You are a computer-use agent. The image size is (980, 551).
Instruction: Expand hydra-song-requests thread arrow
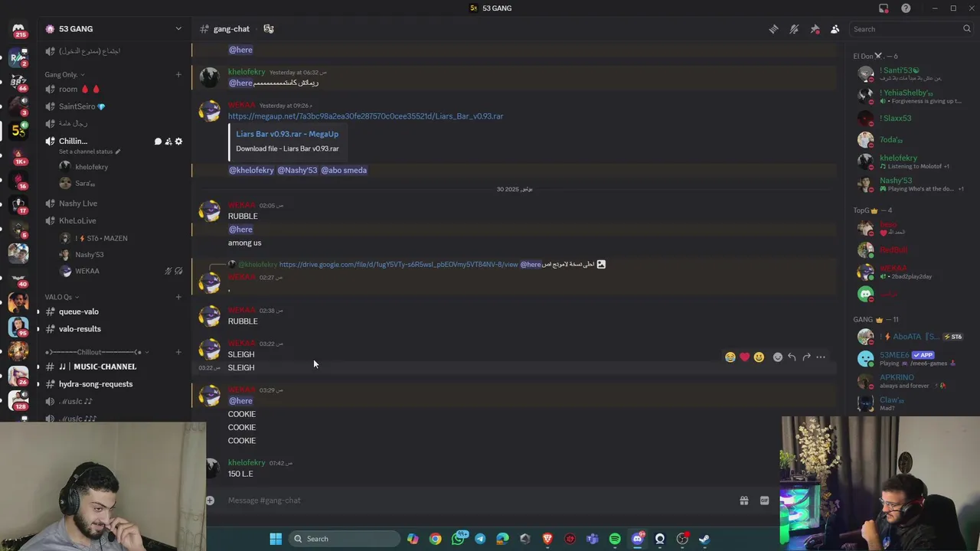[x=38, y=384]
